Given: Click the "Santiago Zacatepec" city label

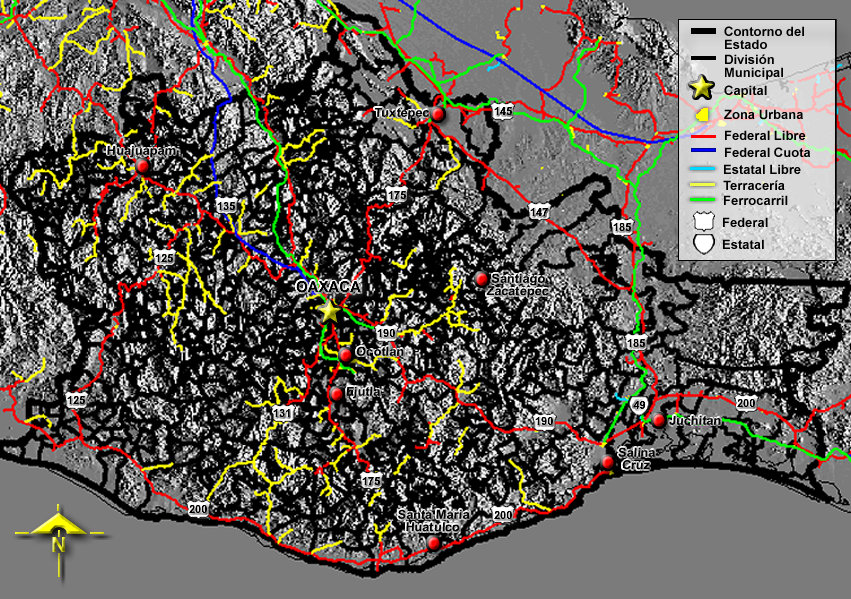Looking at the screenshot, I should tap(517, 284).
